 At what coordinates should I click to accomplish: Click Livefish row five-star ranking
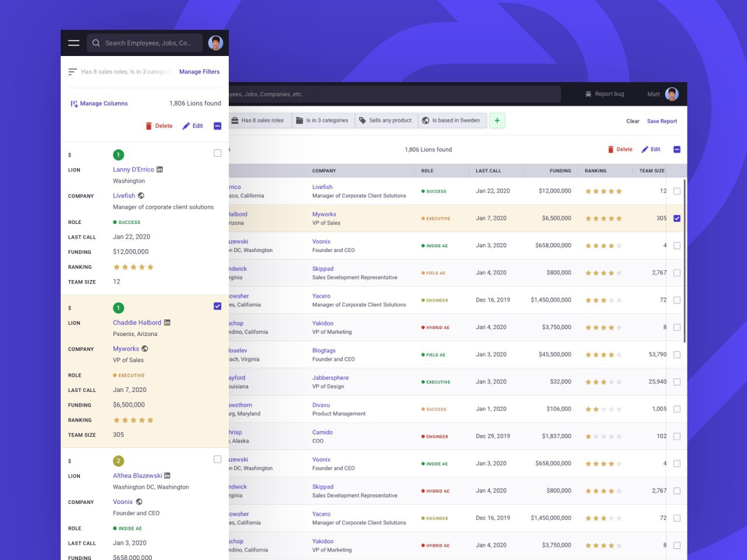pyautogui.click(x=603, y=191)
